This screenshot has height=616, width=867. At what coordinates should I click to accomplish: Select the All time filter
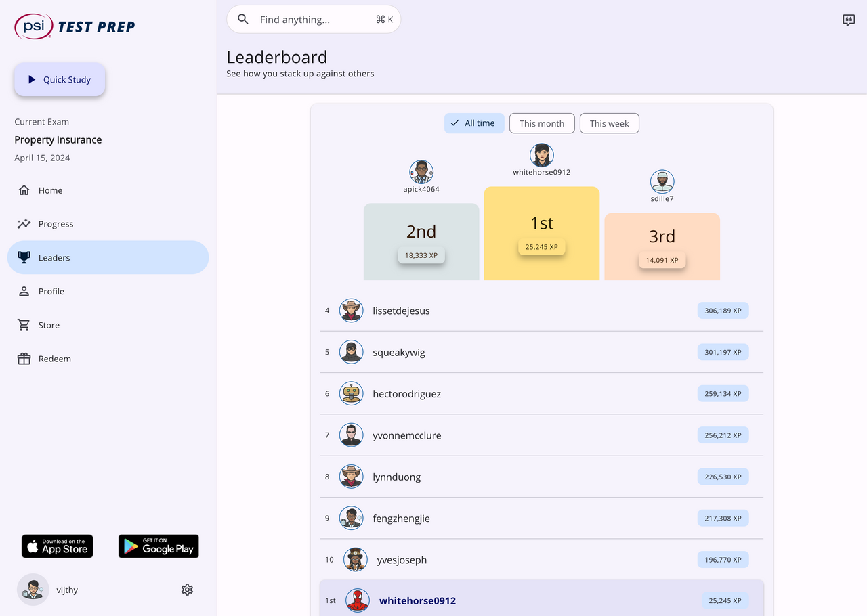click(x=474, y=123)
